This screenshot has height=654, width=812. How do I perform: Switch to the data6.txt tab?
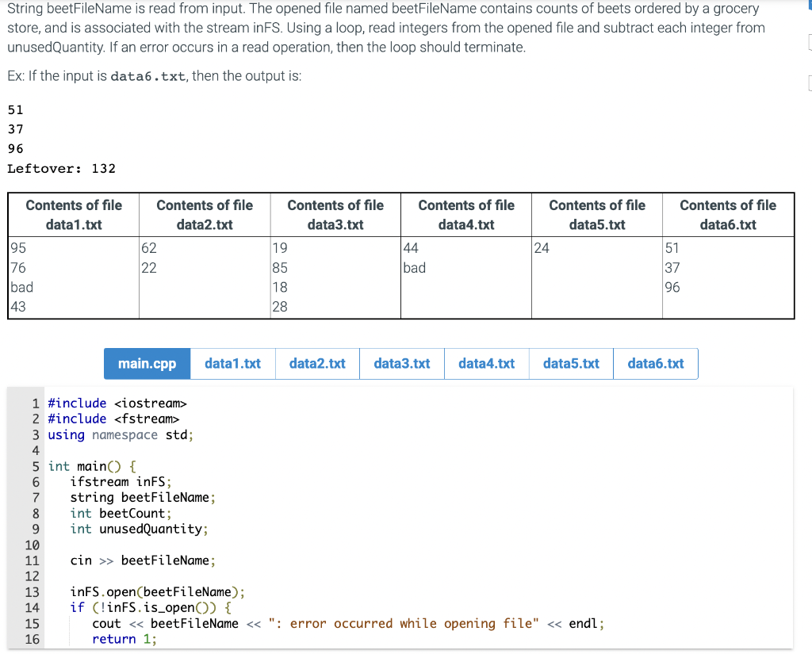tap(655, 364)
